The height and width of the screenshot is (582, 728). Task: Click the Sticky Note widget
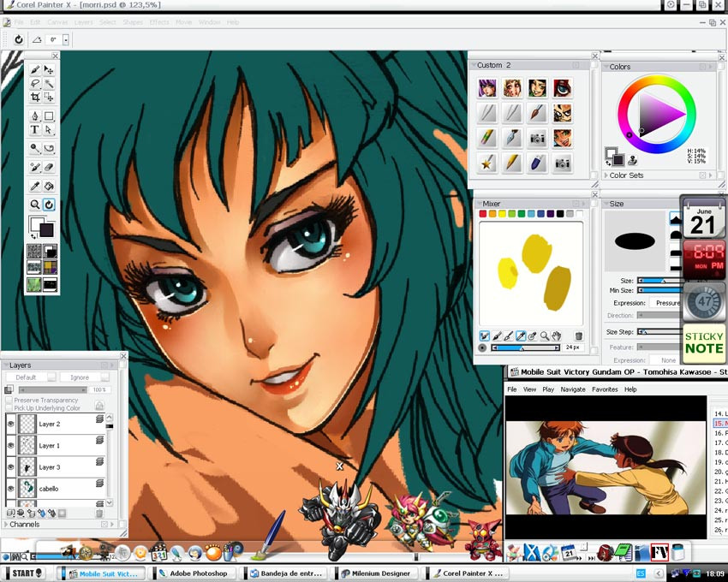(x=704, y=343)
